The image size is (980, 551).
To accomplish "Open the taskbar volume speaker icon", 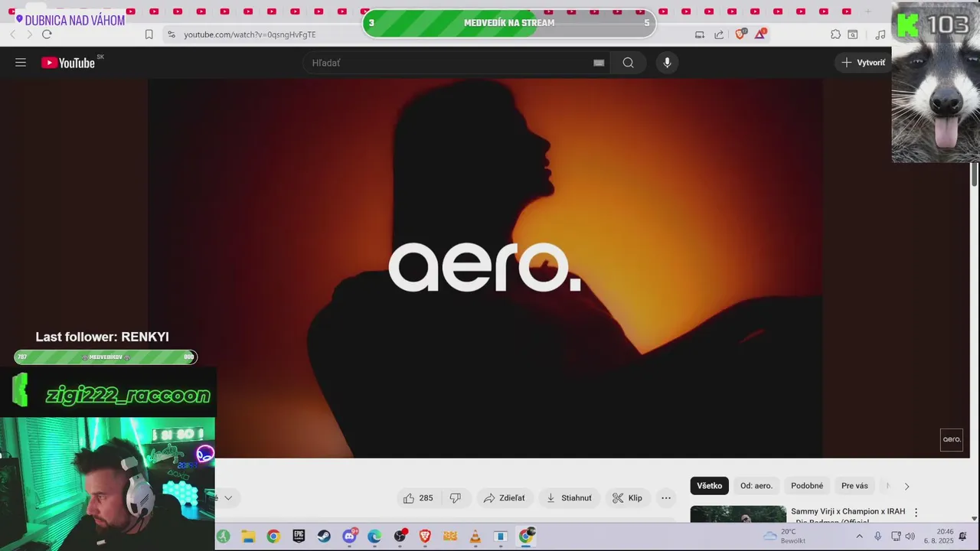I will (x=910, y=536).
